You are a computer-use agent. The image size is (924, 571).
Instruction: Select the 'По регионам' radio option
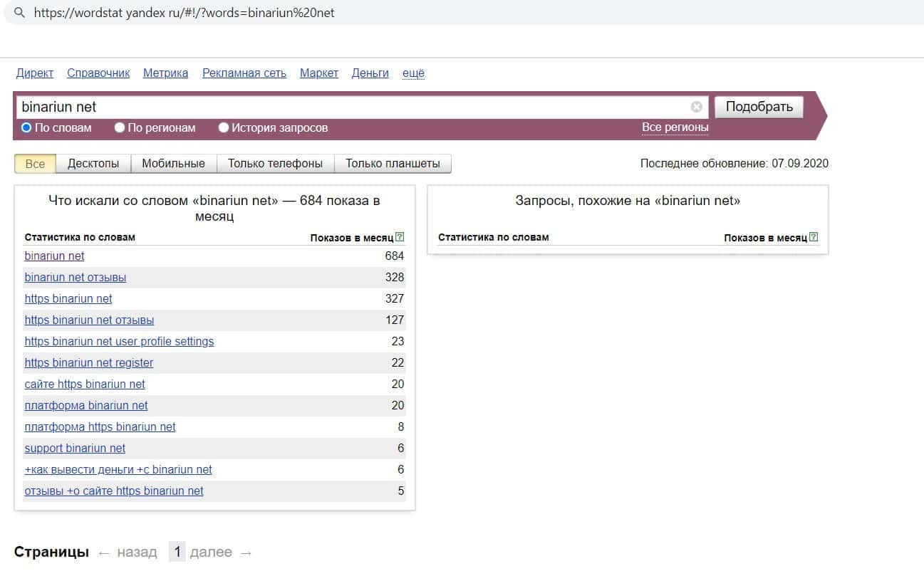click(x=119, y=128)
